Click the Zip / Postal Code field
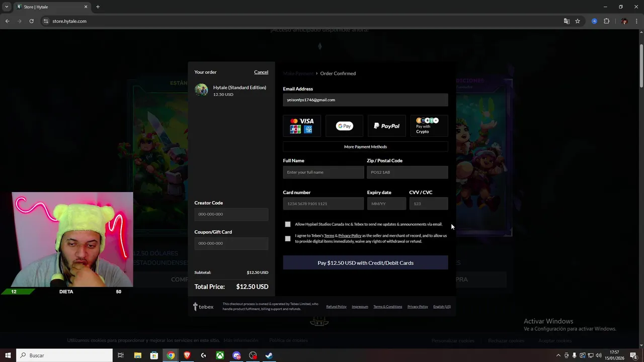 pyautogui.click(x=408, y=172)
